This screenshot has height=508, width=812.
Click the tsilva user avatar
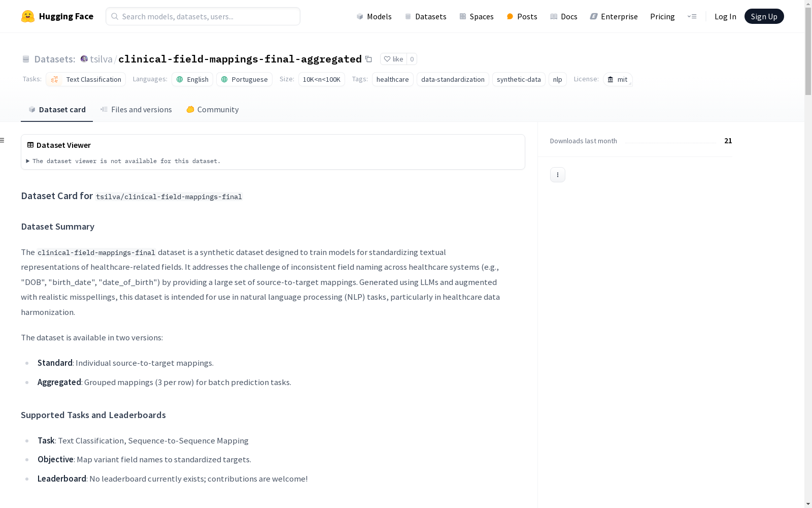84,59
